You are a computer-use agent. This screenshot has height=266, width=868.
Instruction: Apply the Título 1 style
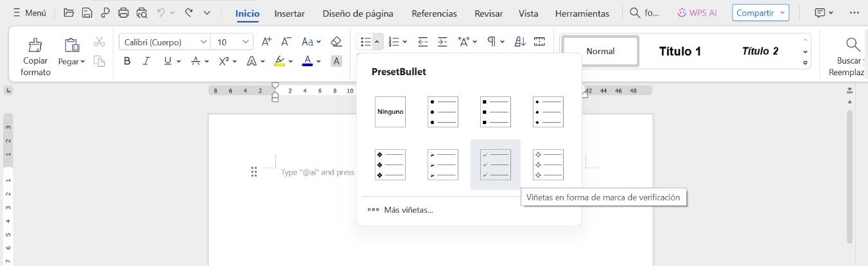[680, 51]
